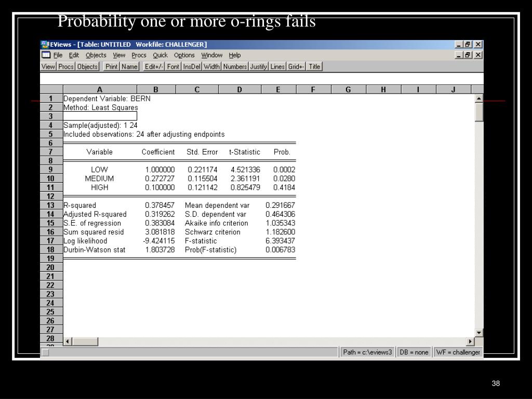Select column D header
This screenshot has height=399, width=532.
point(240,89)
